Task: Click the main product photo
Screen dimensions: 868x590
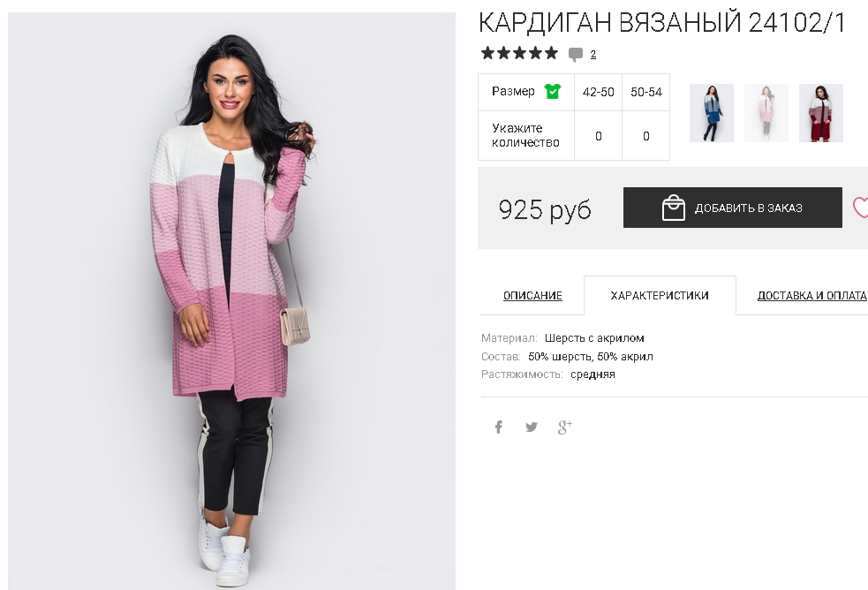Action: point(231,300)
